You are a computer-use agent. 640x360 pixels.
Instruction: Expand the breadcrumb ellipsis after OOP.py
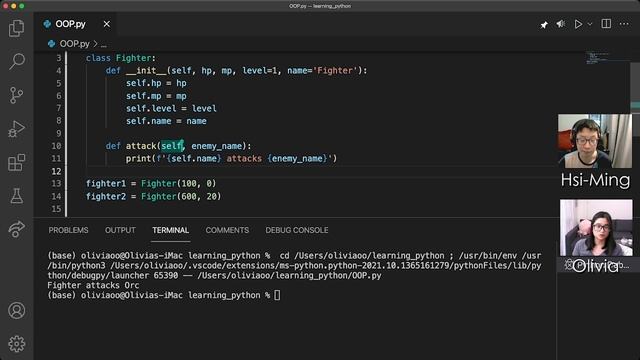tap(104, 44)
